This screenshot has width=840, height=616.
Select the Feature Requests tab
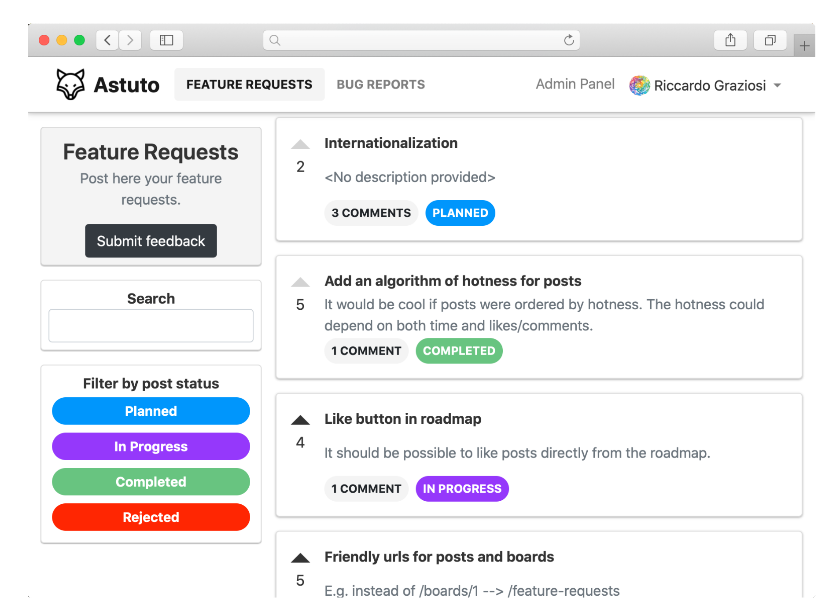coord(249,84)
